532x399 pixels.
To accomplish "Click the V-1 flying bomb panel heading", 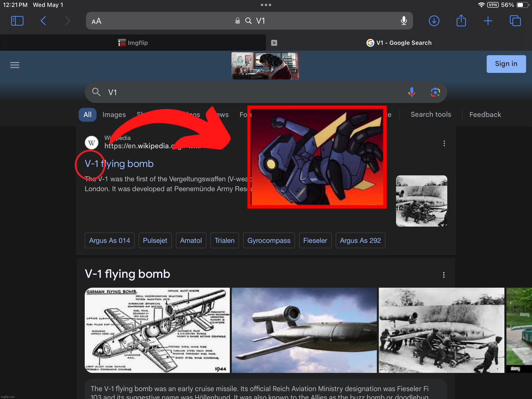I will pos(128,274).
